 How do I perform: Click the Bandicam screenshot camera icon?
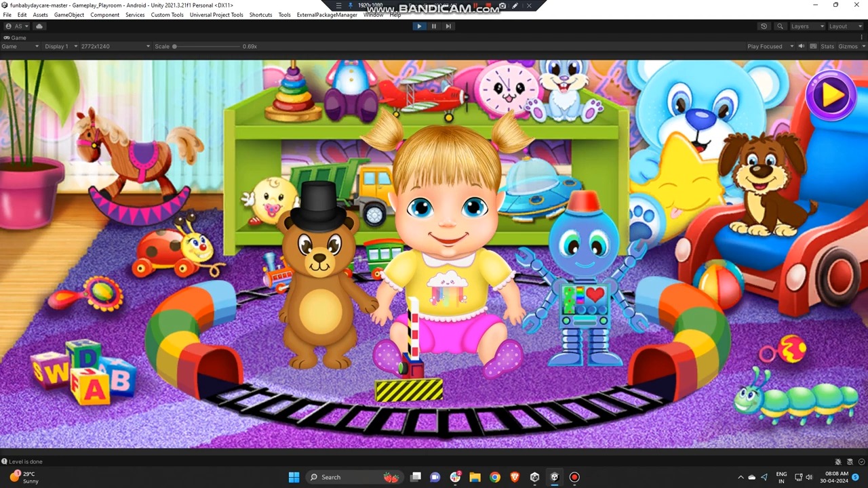[502, 6]
